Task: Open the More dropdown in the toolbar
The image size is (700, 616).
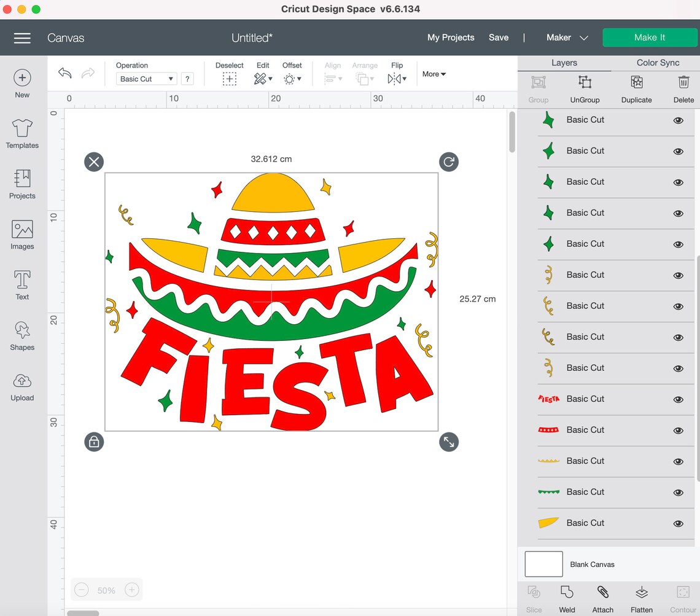Action: [434, 74]
